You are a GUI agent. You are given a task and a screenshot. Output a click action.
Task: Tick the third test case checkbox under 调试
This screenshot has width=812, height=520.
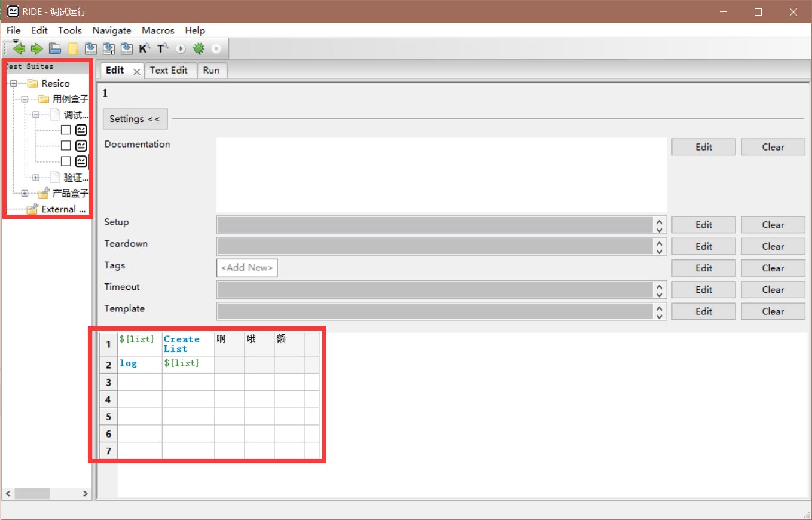pyautogui.click(x=66, y=161)
